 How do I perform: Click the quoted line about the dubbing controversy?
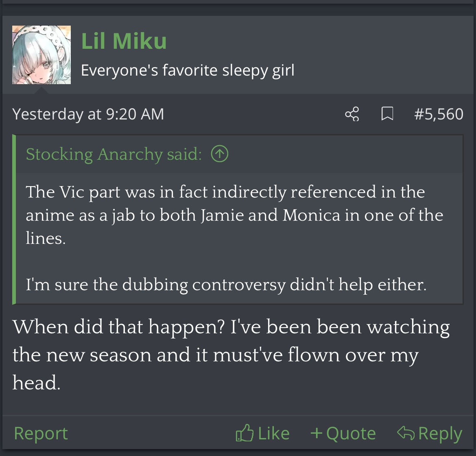(226, 284)
